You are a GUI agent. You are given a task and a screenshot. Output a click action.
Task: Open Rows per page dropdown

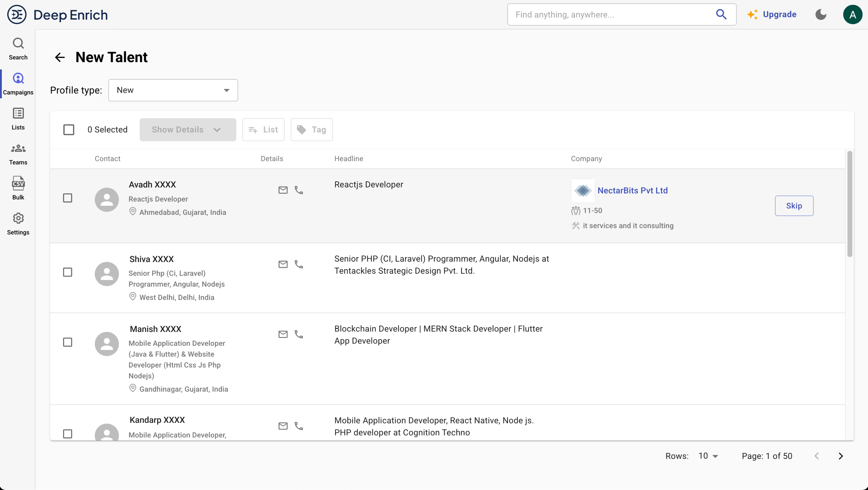pyautogui.click(x=708, y=456)
